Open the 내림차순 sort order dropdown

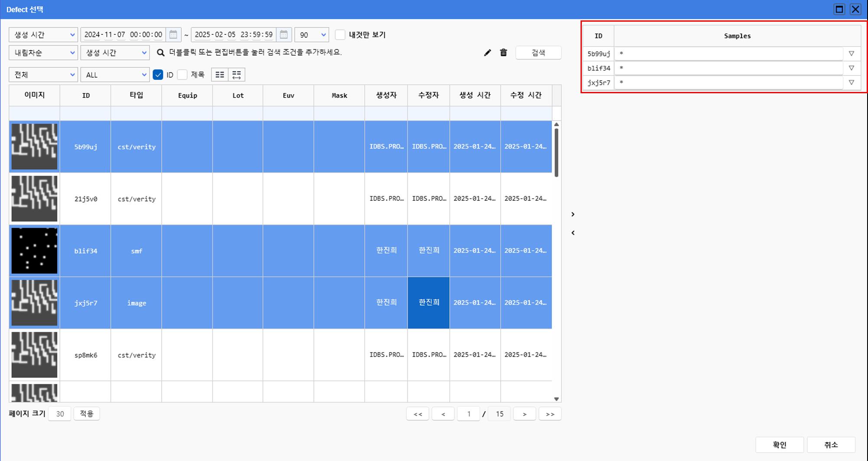pos(43,52)
